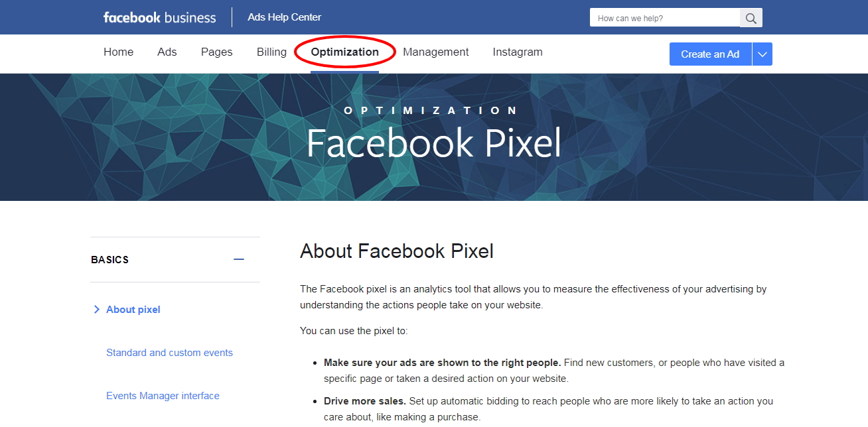This screenshot has height=427, width=868.
Task: Switch to the Management tab
Action: (x=436, y=52)
